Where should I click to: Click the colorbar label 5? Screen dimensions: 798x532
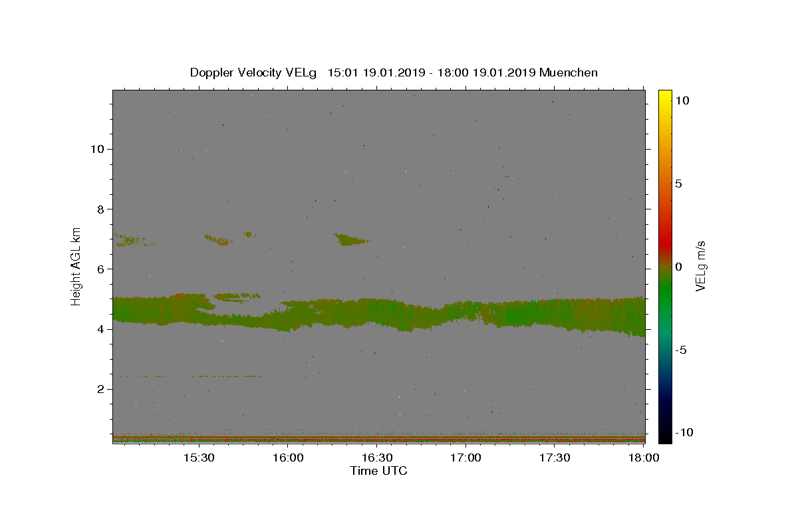pos(678,184)
